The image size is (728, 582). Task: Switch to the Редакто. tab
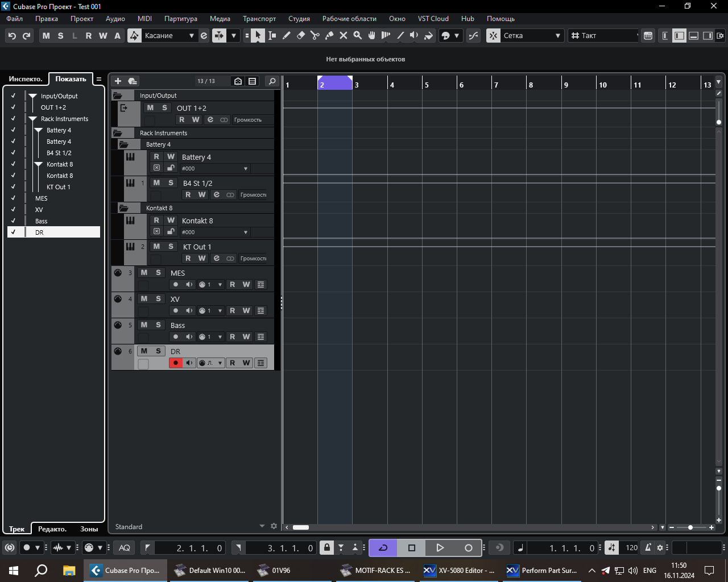tap(52, 529)
